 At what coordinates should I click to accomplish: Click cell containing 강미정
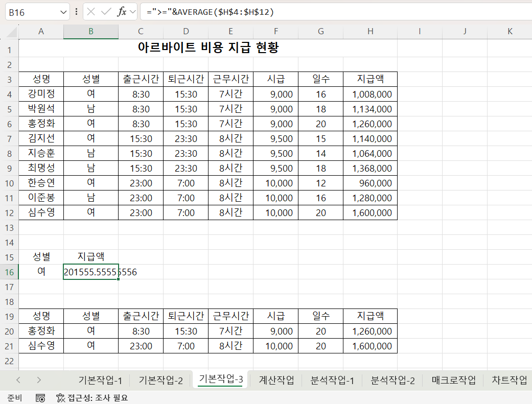(x=41, y=94)
